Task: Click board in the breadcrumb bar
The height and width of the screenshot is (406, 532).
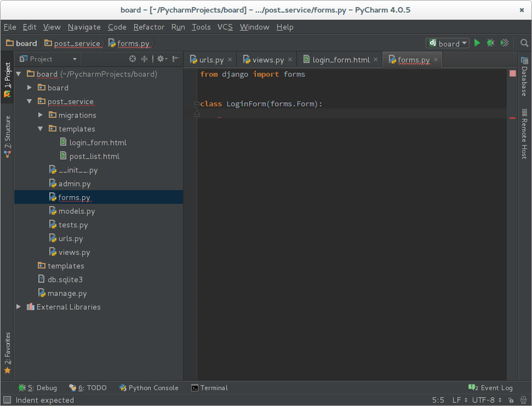Action: (22, 43)
